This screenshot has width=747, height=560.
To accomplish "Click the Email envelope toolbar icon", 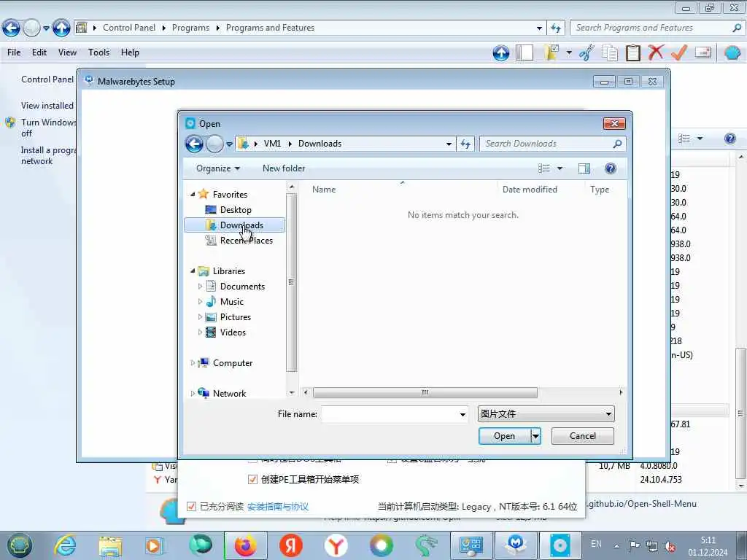I will tap(703, 52).
